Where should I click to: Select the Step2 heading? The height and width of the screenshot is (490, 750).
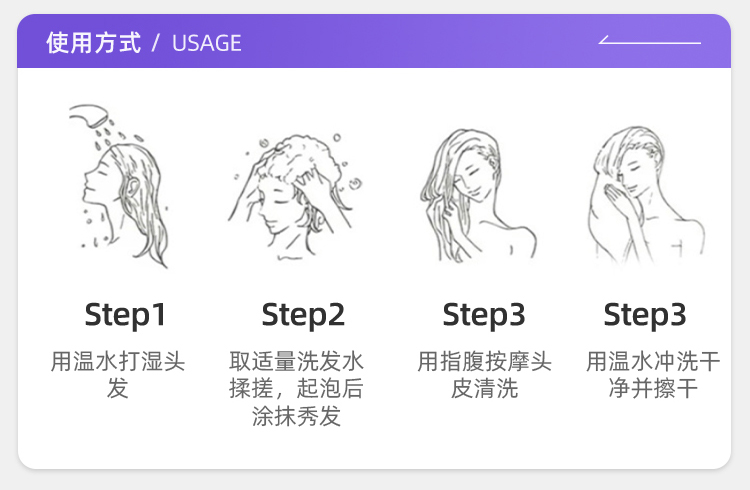click(x=303, y=315)
